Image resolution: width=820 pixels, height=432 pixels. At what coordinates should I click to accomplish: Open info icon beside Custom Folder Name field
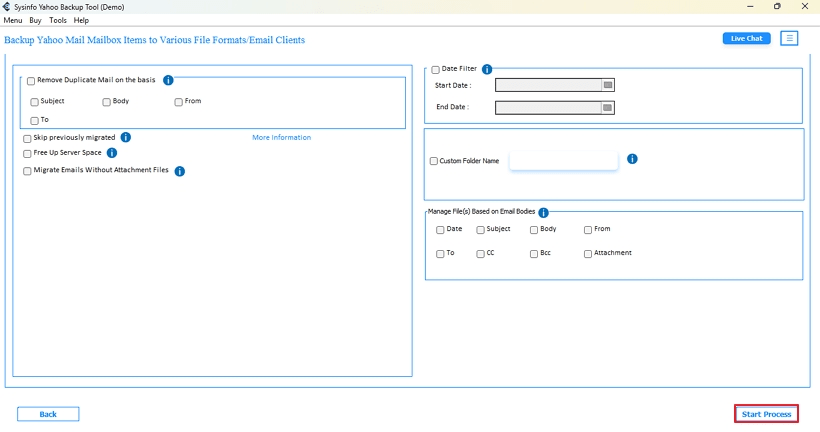click(632, 159)
